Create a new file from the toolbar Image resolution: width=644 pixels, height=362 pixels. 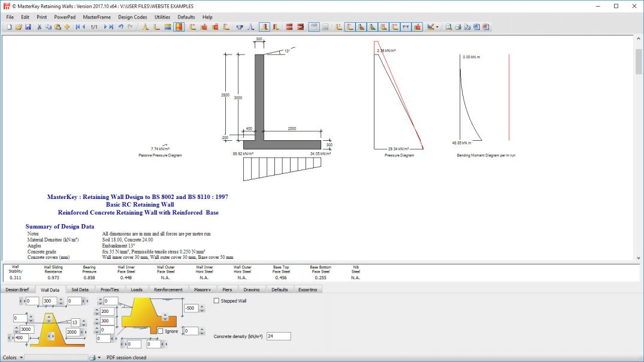click(x=10, y=27)
